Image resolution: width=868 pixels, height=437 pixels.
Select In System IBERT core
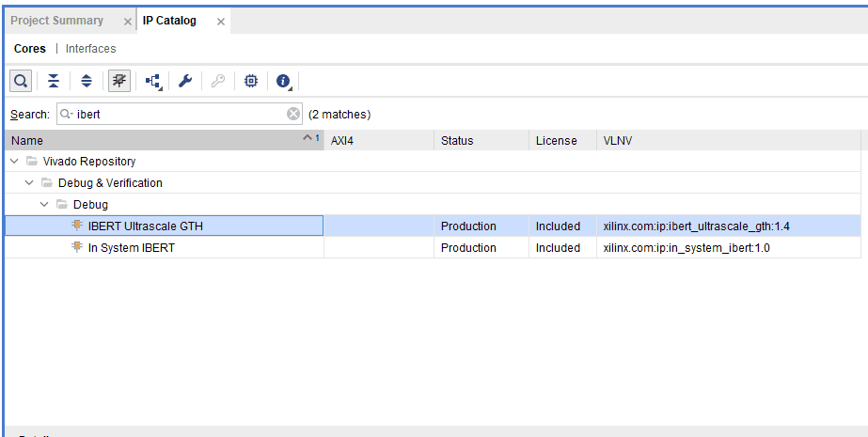pos(131,248)
